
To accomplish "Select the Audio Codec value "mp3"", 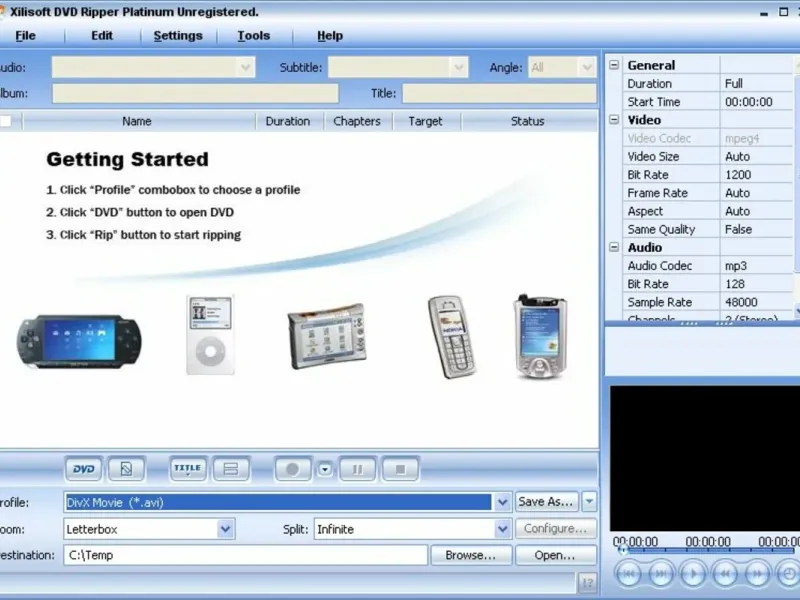I will click(x=757, y=265).
